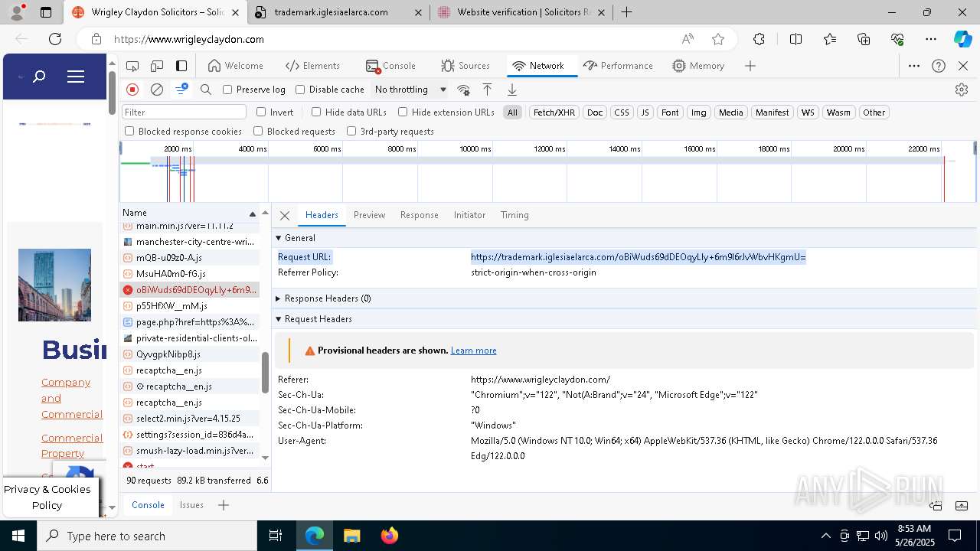Clear the network log

click(157, 90)
